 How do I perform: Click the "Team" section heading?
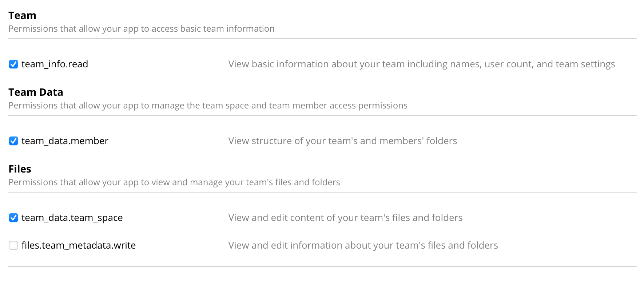22,16
